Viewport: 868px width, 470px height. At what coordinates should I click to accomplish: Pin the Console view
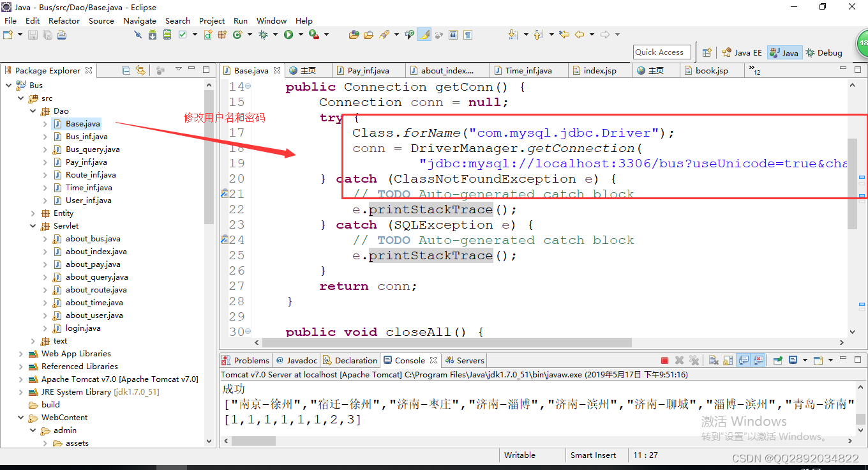point(777,360)
